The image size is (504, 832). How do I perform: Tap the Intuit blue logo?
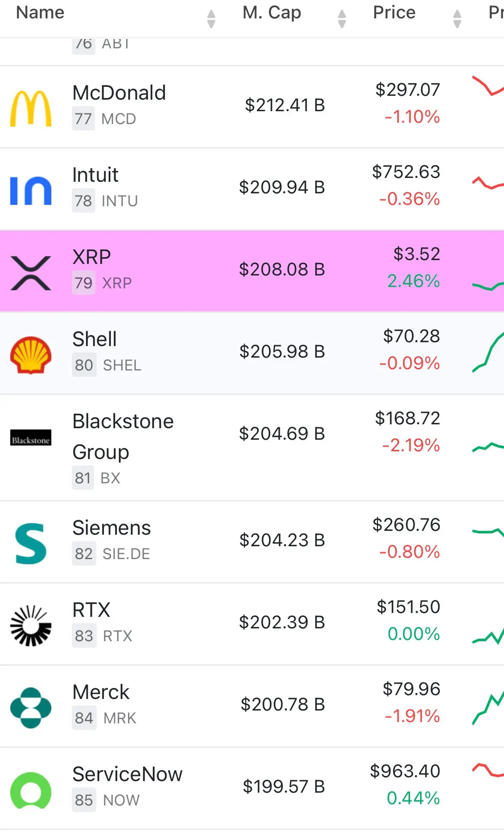click(x=31, y=191)
